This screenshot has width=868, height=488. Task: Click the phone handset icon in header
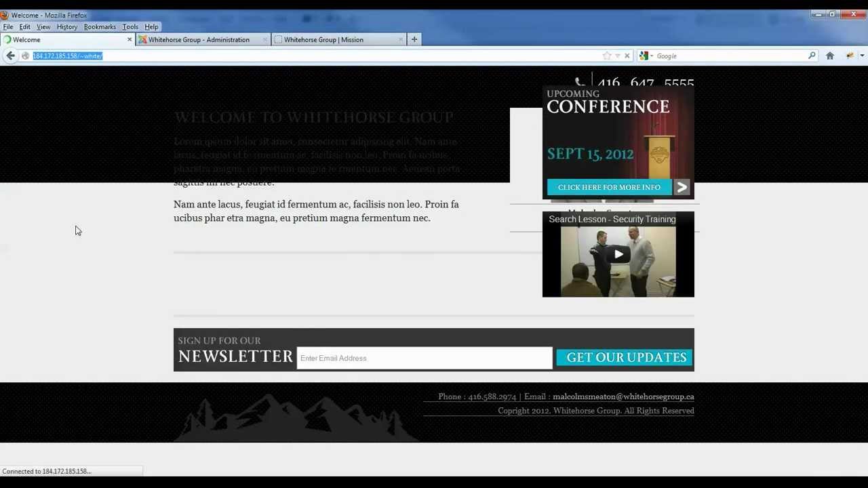(580, 83)
